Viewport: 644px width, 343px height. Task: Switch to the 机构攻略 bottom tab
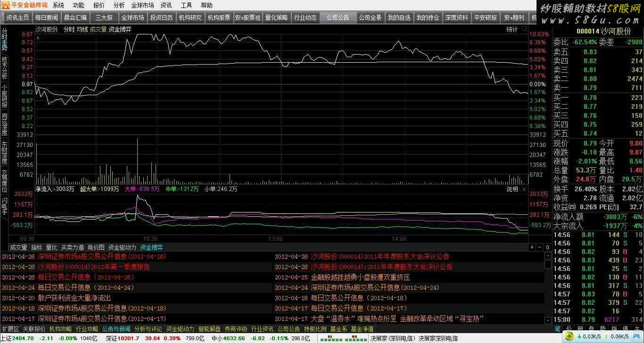click(x=60, y=329)
